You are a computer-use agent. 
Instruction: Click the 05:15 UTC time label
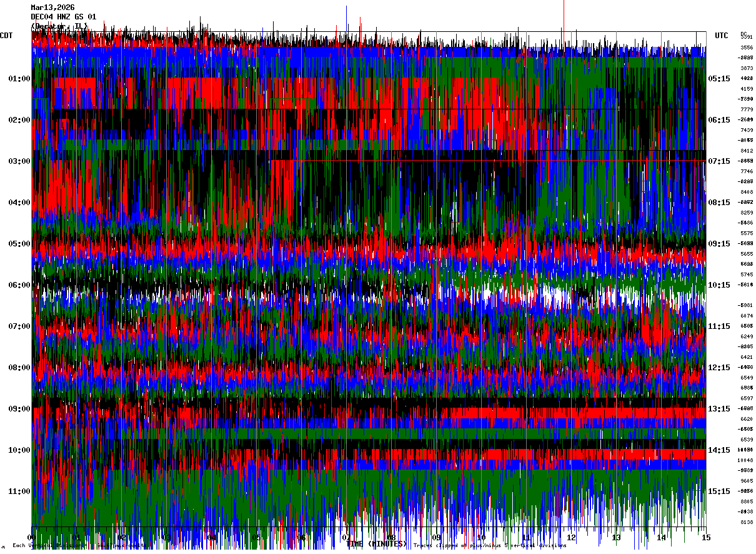coord(719,79)
